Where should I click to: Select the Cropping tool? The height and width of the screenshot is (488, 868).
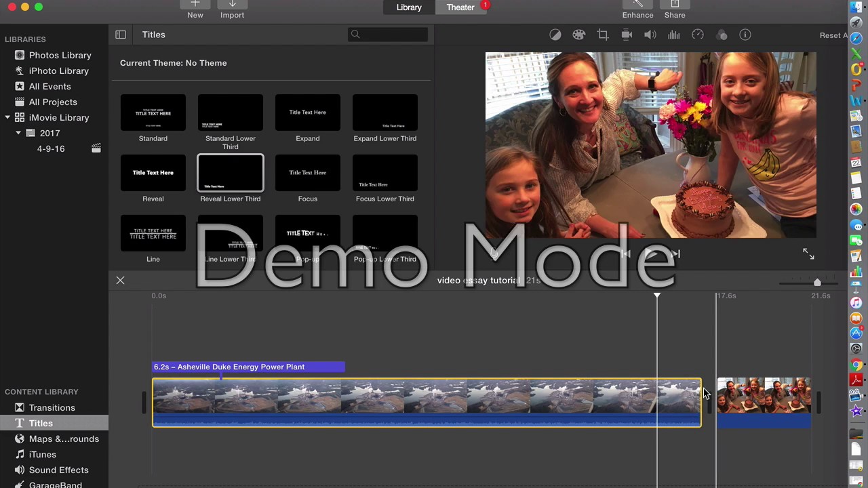603,35
